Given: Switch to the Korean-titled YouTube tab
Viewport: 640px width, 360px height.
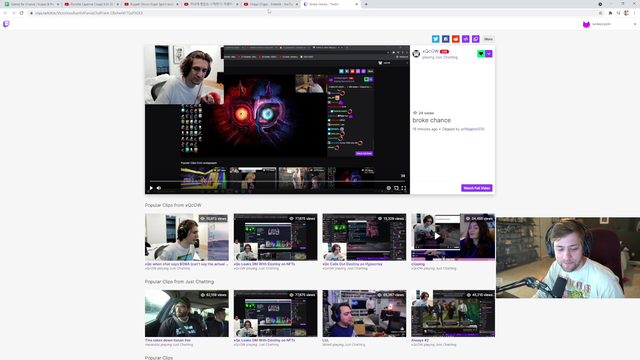Looking at the screenshot, I should pyautogui.click(x=211, y=4).
